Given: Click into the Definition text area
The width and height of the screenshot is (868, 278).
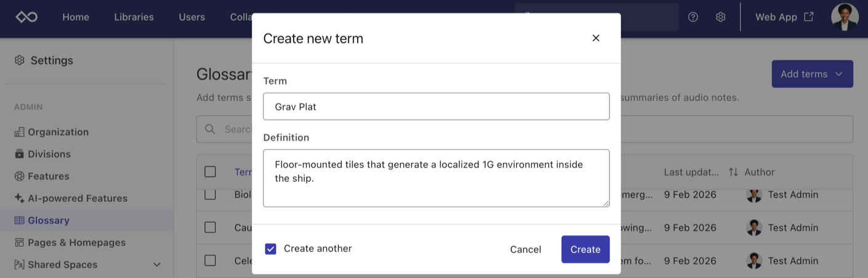Looking at the screenshot, I should tap(436, 178).
